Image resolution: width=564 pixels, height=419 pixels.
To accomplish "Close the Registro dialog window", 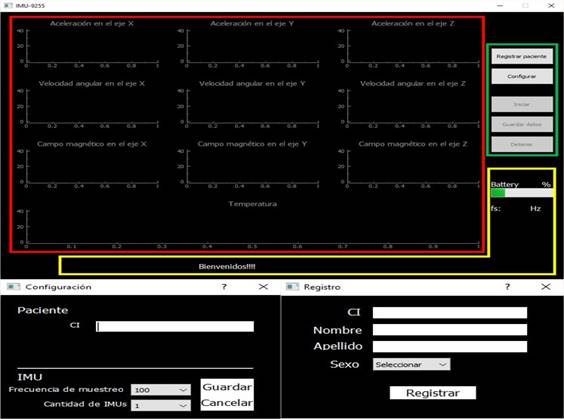I will pyautogui.click(x=546, y=287).
